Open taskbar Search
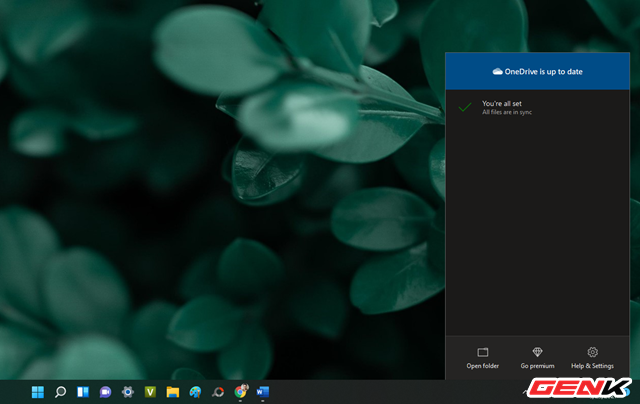 coord(60,392)
